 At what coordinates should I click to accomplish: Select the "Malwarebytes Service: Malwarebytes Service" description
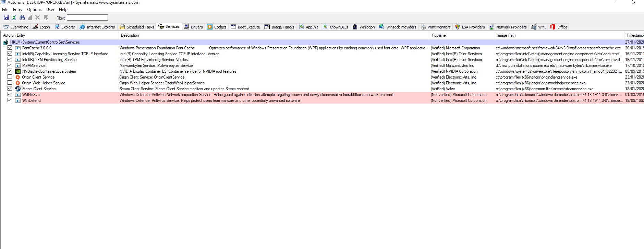156,66
